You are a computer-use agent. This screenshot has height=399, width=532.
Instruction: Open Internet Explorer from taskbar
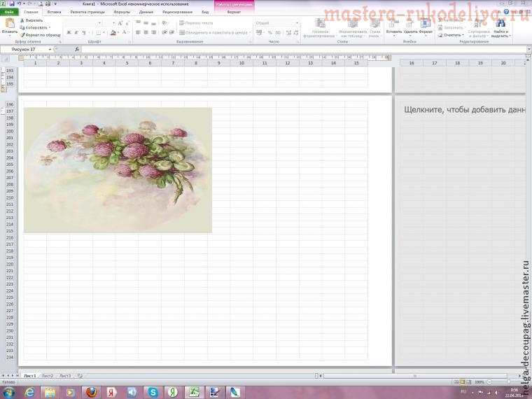[30, 392]
